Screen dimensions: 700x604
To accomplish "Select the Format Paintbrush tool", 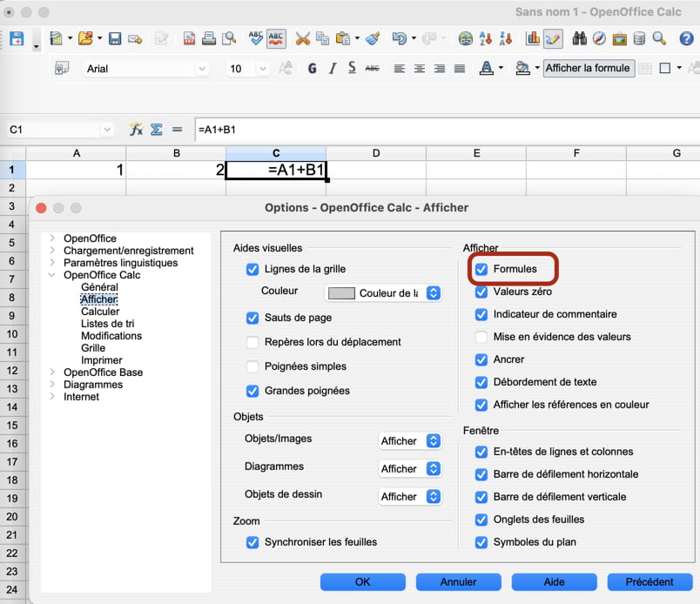I will tap(373, 39).
